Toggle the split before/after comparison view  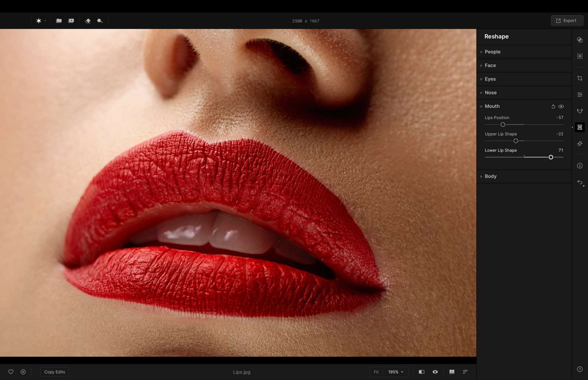[421, 372]
